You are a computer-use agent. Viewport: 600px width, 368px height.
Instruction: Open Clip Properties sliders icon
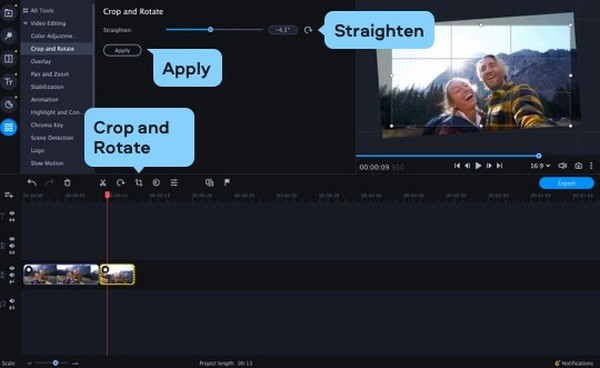(x=174, y=183)
